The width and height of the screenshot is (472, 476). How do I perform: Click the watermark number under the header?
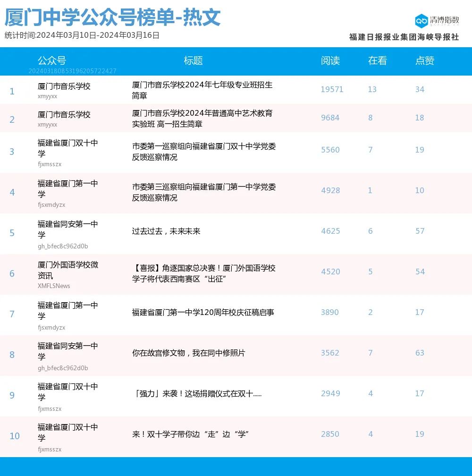[73, 71]
